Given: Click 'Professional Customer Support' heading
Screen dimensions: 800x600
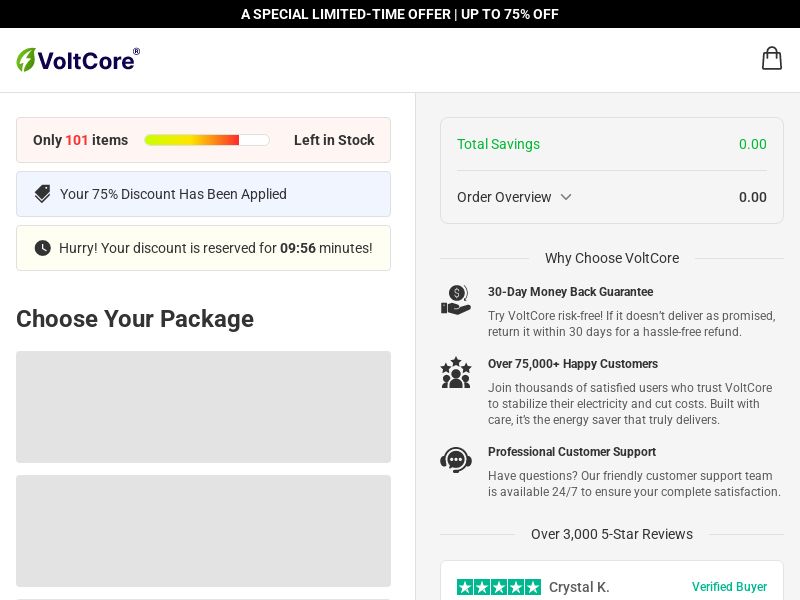Looking at the screenshot, I should 572,452.
